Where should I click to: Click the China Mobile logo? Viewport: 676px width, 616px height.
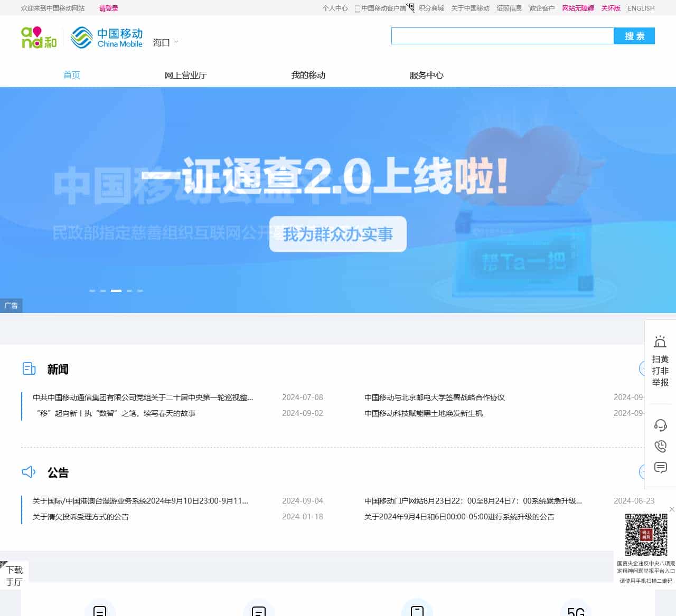point(107,37)
